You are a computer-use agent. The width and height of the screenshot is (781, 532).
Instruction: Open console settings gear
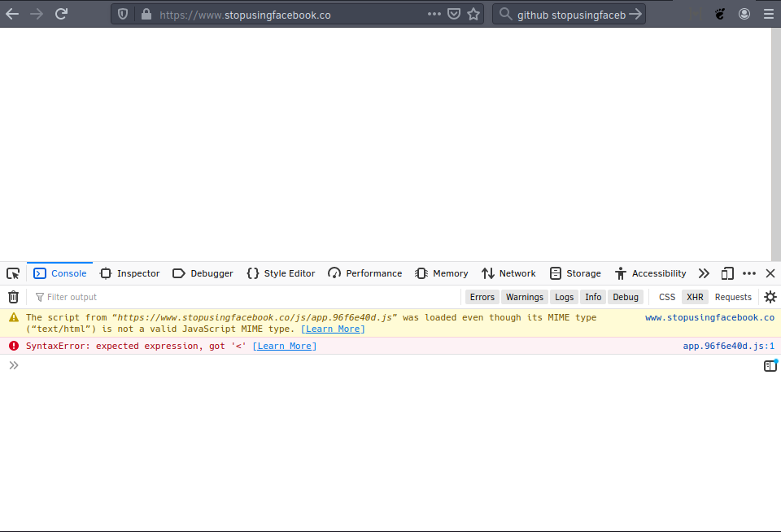[770, 297]
